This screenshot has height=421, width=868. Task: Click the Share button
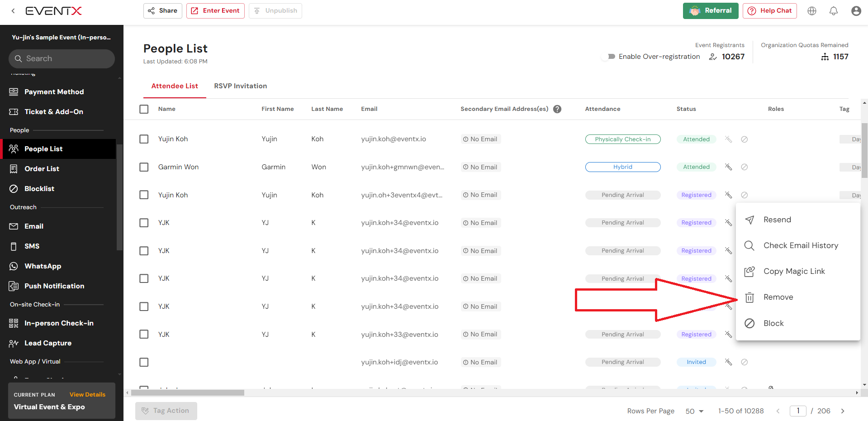[x=163, y=11]
